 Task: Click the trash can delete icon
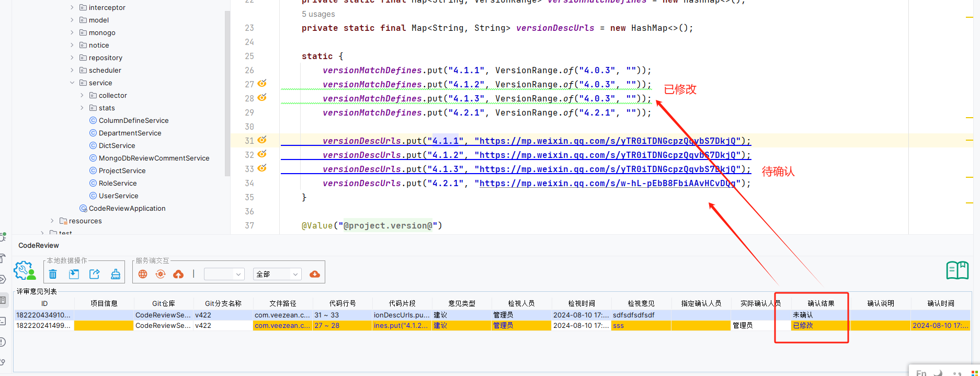coord(53,274)
